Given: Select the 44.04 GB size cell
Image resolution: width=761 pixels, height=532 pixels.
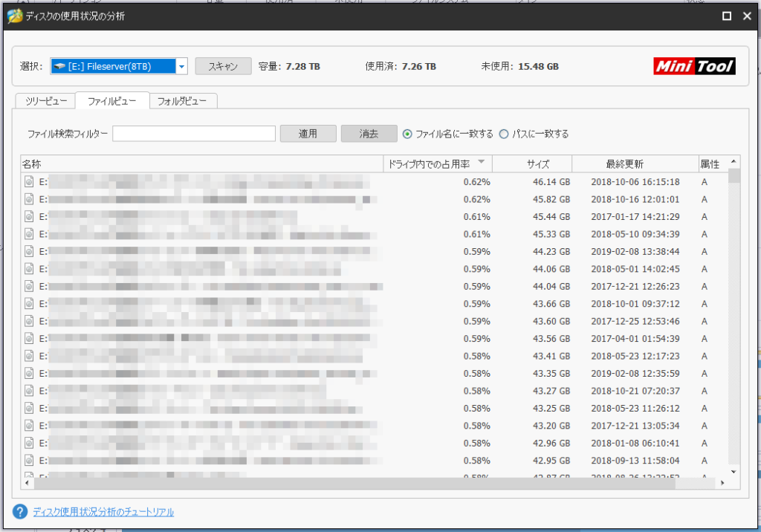Looking at the screenshot, I should click(x=551, y=286).
